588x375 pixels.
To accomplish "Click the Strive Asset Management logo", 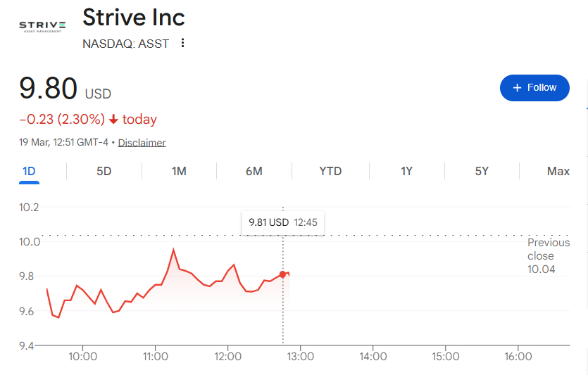I will (x=43, y=27).
